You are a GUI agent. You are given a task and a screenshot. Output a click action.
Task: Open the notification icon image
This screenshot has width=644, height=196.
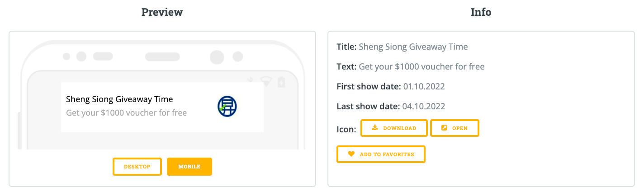[455, 128]
